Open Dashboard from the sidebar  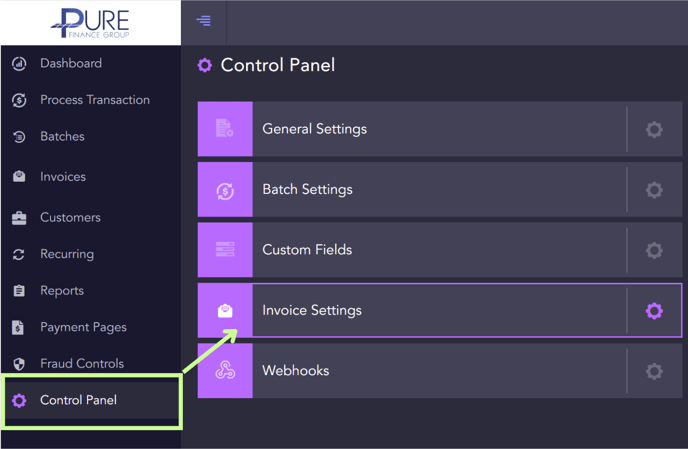(x=71, y=63)
